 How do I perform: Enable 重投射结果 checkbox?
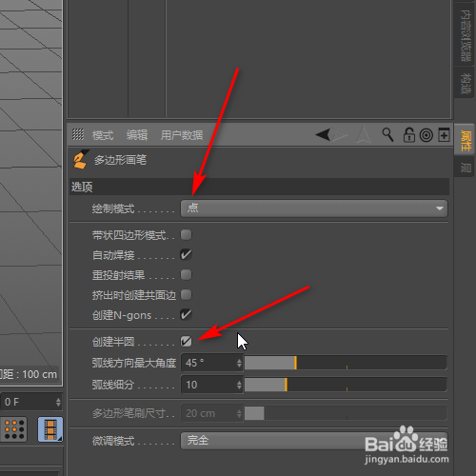pyautogui.click(x=186, y=274)
